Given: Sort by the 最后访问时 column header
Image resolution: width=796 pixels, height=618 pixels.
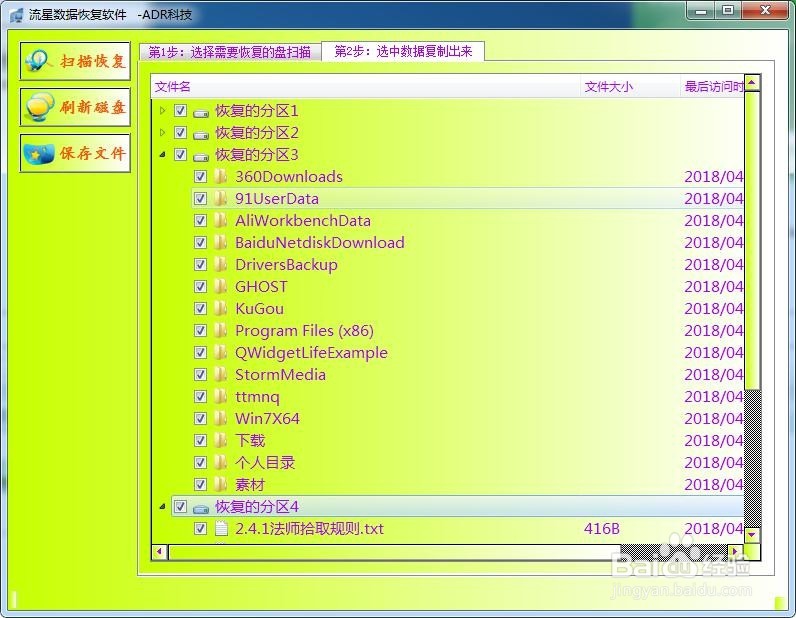Looking at the screenshot, I should tap(714, 87).
